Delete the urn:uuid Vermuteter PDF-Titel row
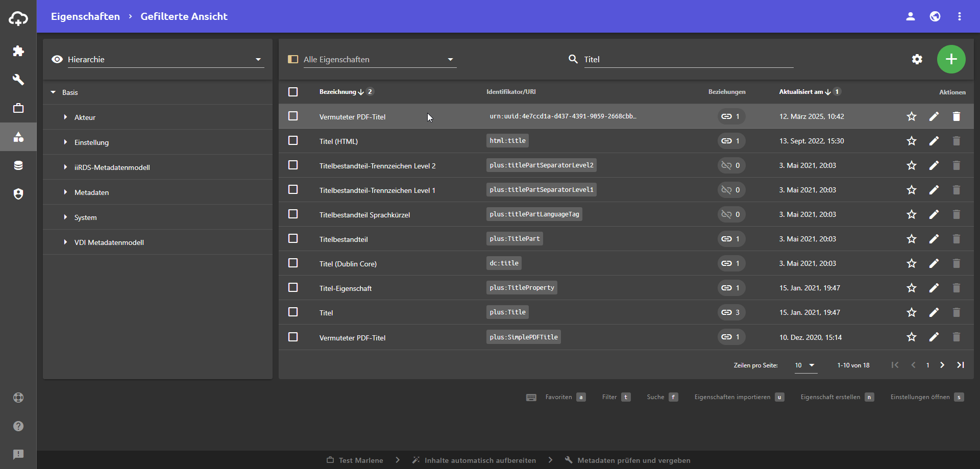This screenshot has height=469, width=980. pyautogui.click(x=957, y=116)
